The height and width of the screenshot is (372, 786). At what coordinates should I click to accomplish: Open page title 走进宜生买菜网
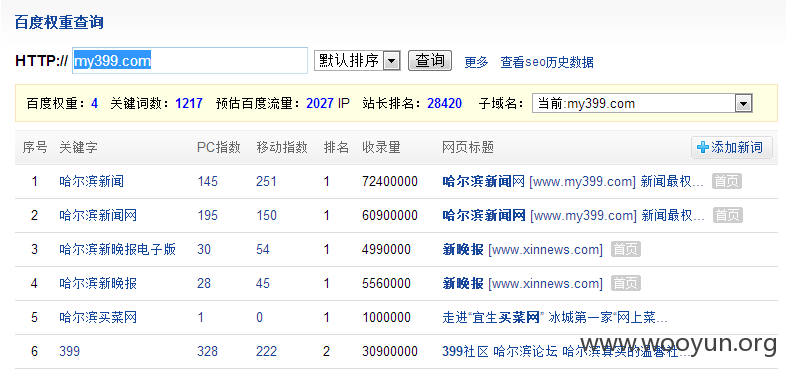coord(555,317)
